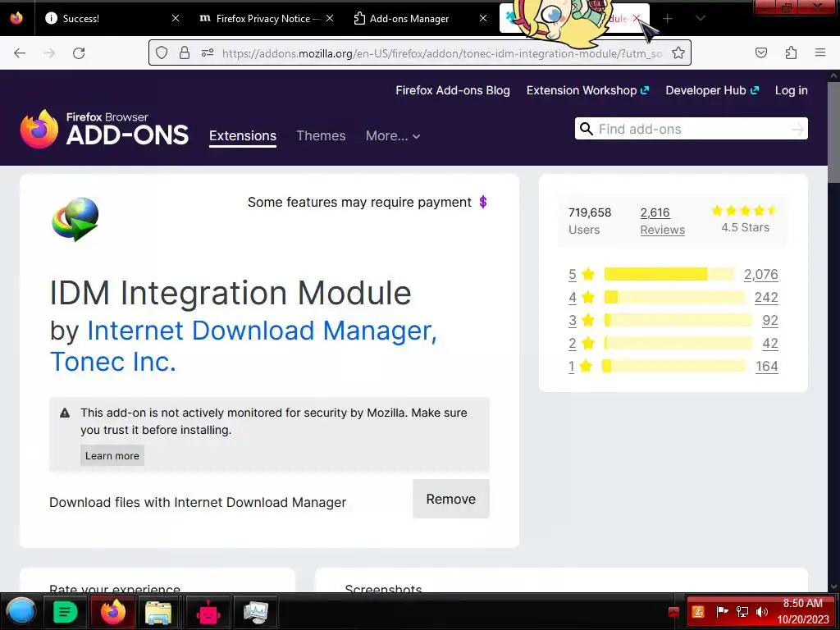This screenshot has width=840, height=630.
Task: Go back to the previous page
Action: [x=20, y=53]
